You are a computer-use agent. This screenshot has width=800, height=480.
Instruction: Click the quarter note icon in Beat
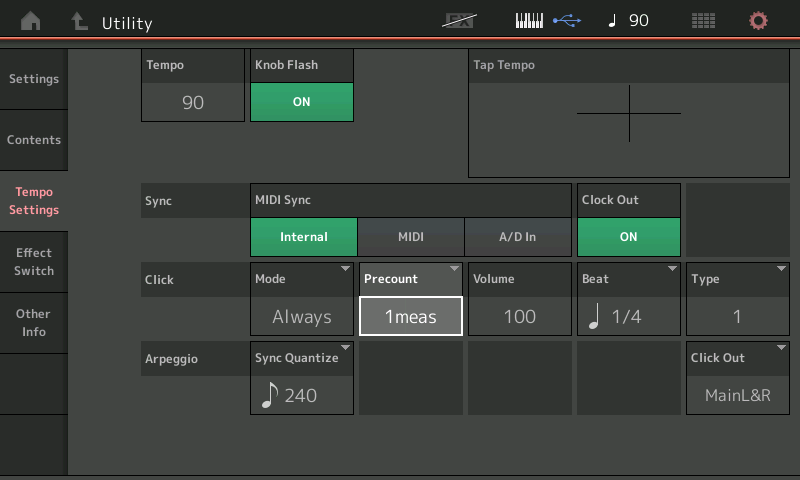pos(594,316)
